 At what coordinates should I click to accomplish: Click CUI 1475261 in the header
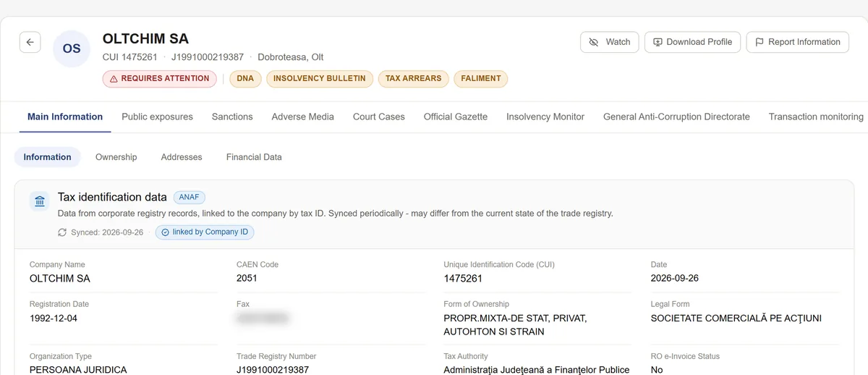130,56
